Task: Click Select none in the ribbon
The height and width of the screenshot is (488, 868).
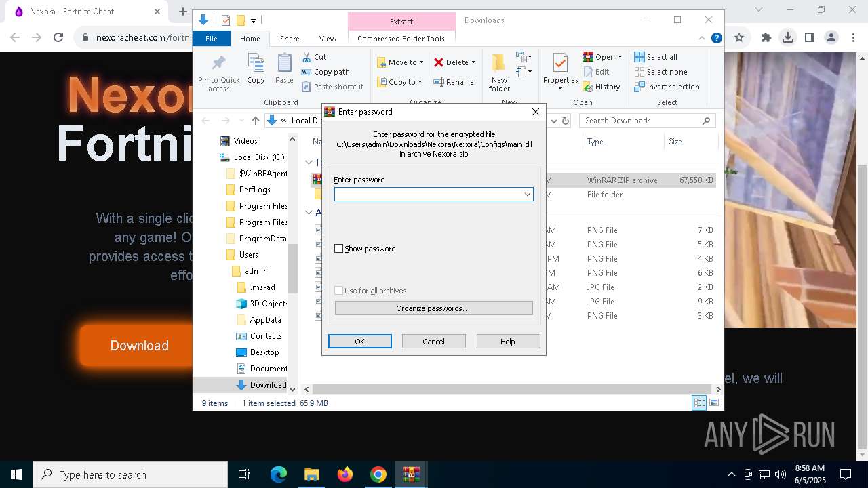Action: (660, 72)
